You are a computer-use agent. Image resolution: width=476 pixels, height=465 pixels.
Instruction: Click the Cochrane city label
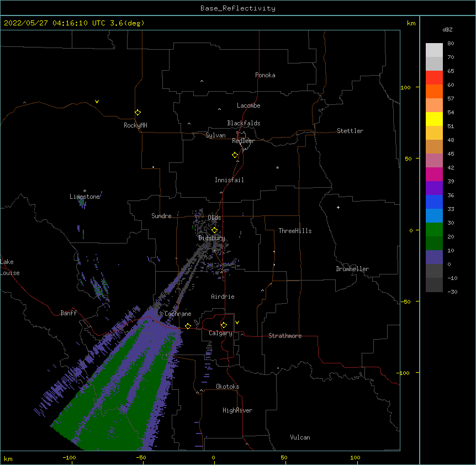pos(178,314)
